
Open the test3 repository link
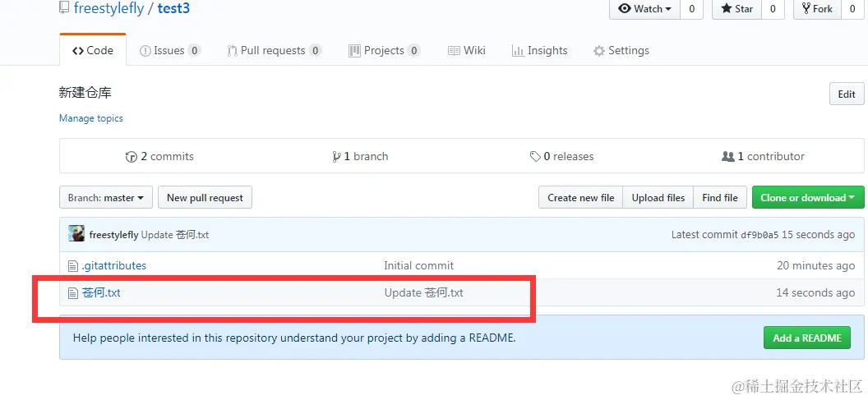[x=173, y=9]
